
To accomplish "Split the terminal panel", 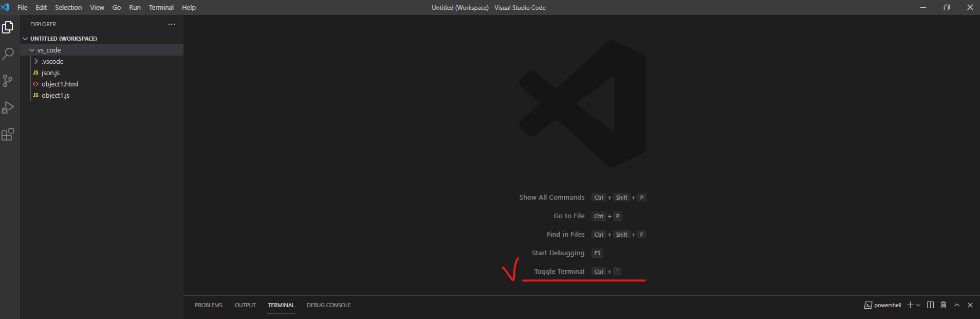I will click(x=930, y=305).
